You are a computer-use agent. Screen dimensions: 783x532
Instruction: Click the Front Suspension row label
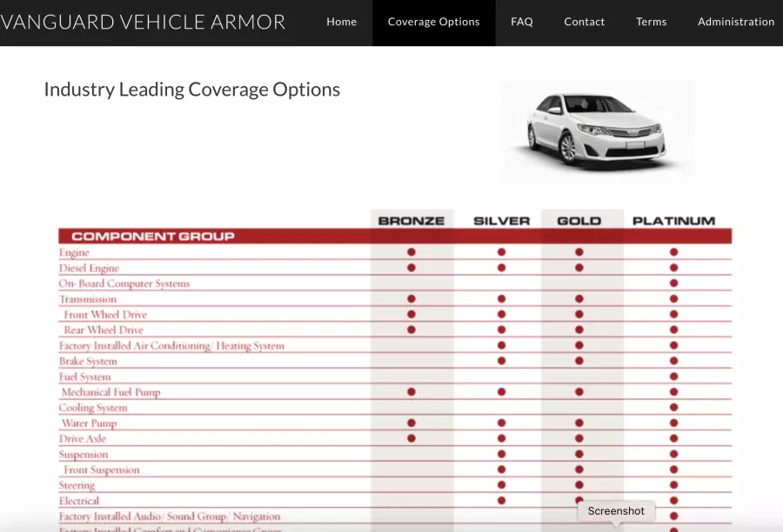[102, 469]
